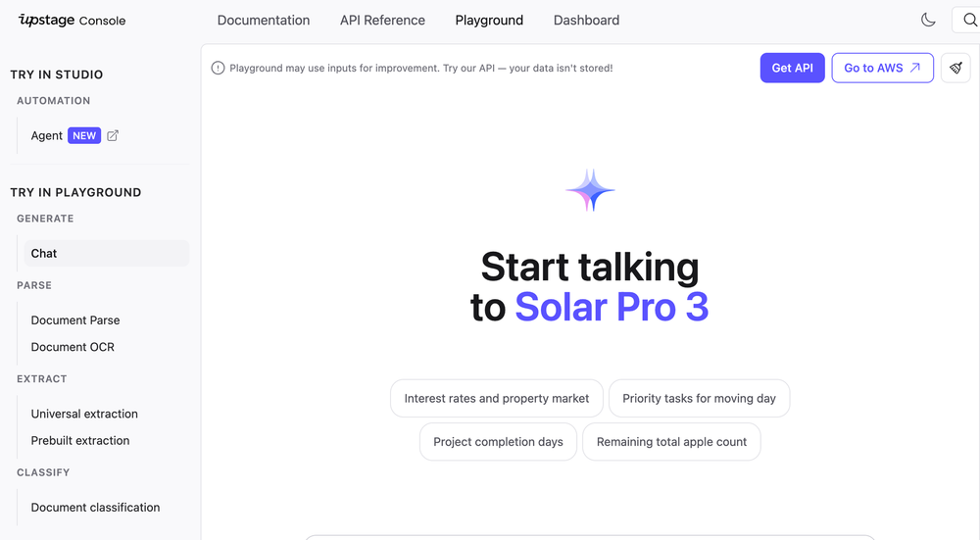Viewport: 980px width, 540px height.
Task: Open Document OCR in sidebar
Action: pos(73,347)
